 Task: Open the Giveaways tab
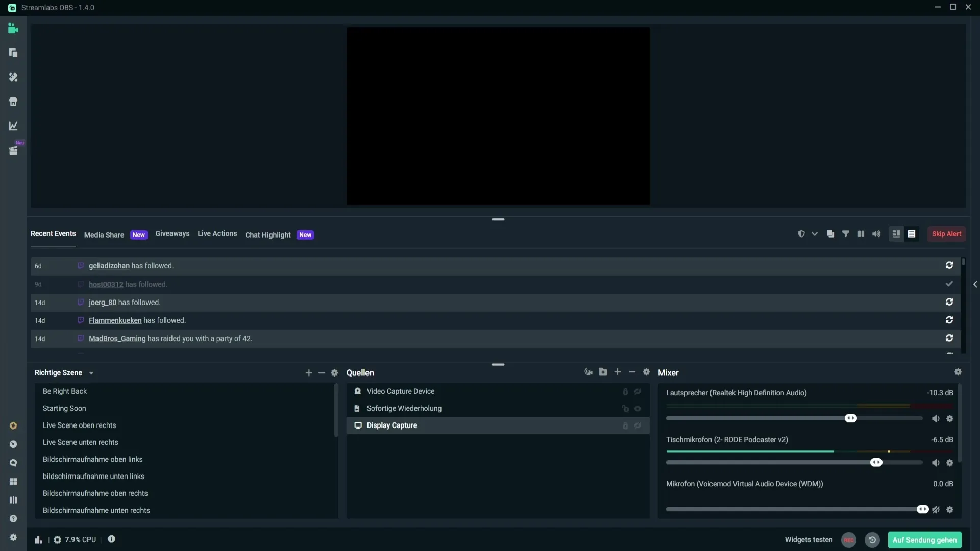coord(172,234)
